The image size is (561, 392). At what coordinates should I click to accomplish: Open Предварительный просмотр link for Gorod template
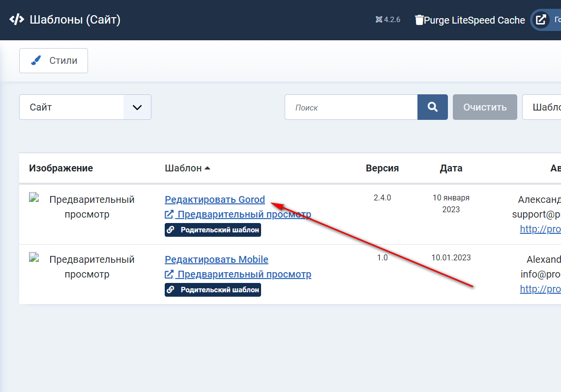pos(238,214)
